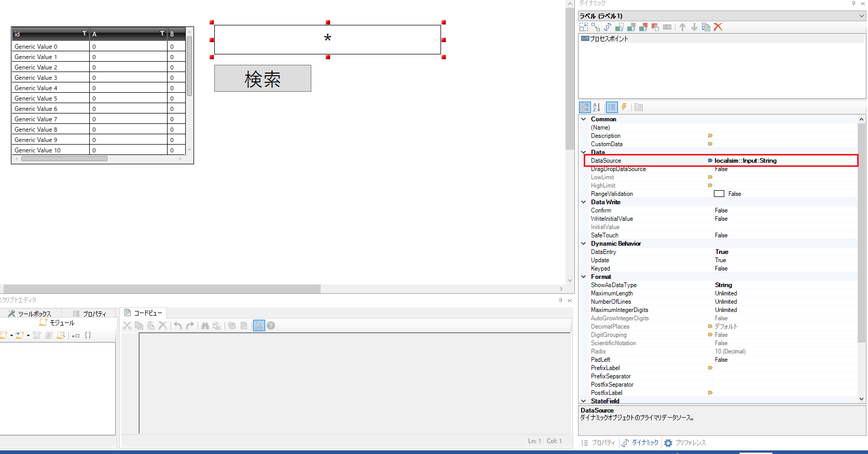
Task: Click the move dynamic down arrow
Action: pos(694,27)
